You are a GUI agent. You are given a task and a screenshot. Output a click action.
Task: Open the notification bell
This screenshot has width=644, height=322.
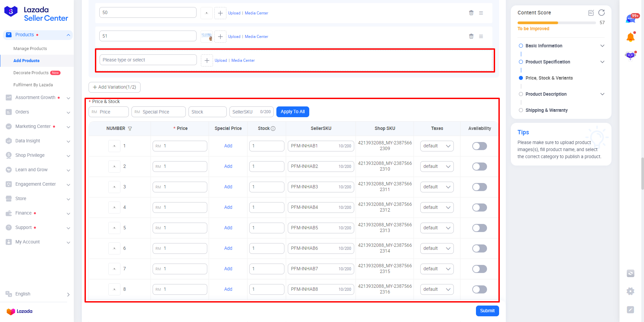[x=630, y=37]
